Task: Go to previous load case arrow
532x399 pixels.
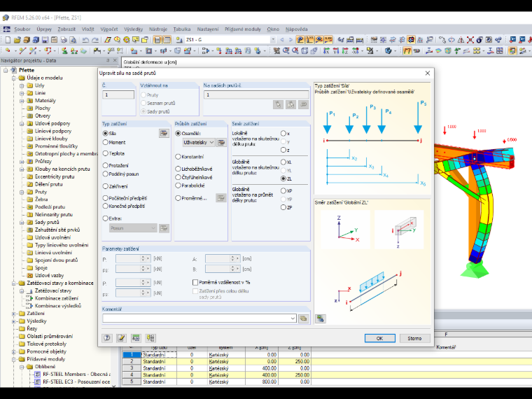Action: click(281, 40)
